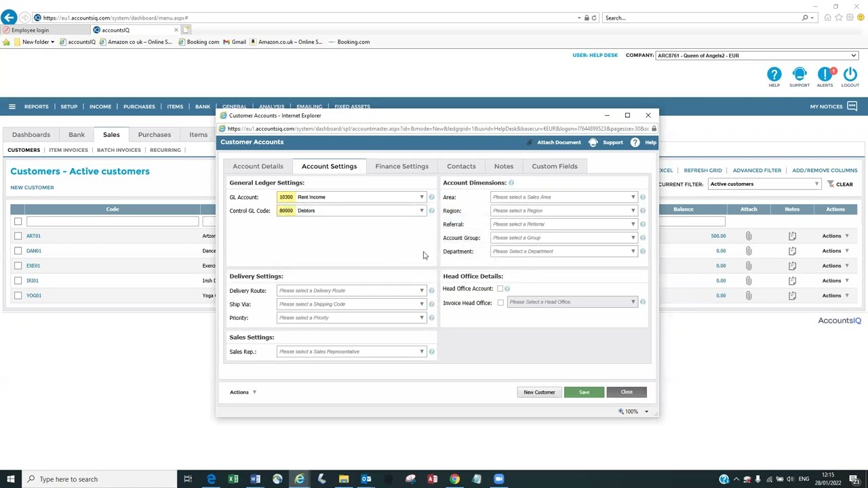
Task: Open attachments for customer ART01 via paperclip icon
Action: coord(749,235)
